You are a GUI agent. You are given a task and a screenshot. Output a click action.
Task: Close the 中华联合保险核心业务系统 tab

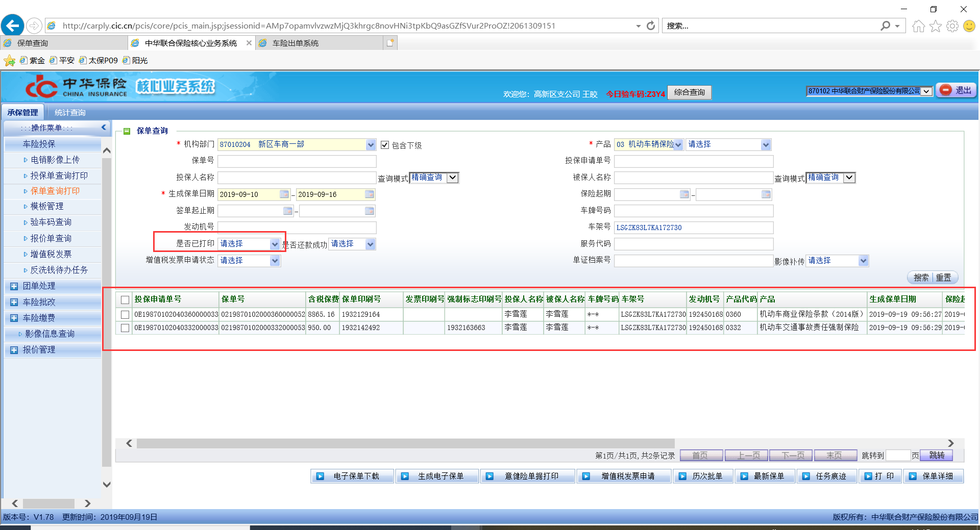[249, 43]
